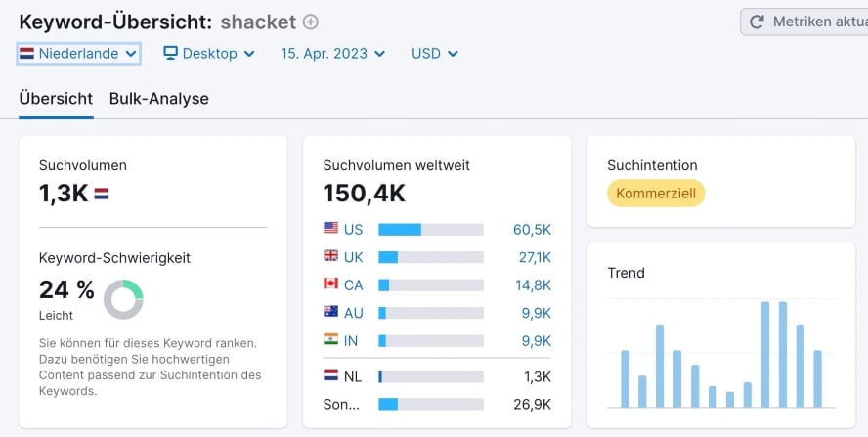Image resolution: width=868 pixels, height=437 pixels.
Task: Click the US search volume progress bar
Action: pyautogui.click(x=430, y=230)
